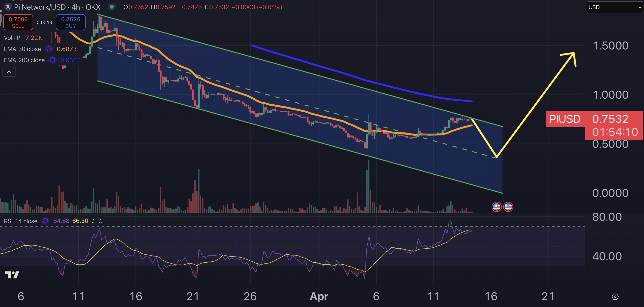The height and width of the screenshot is (307, 644).
Task: Click the 0.7525 BUY button
Action: click(71, 22)
